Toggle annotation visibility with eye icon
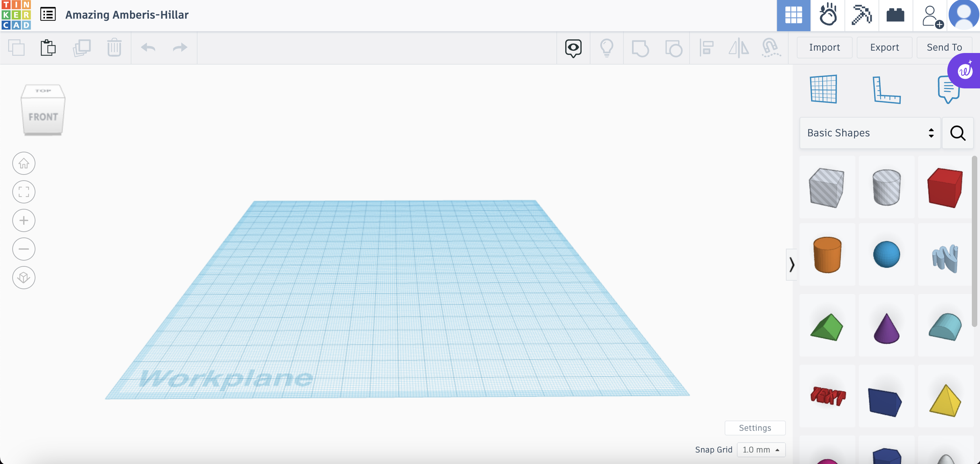Image resolution: width=980 pixels, height=464 pixels. 573,48
